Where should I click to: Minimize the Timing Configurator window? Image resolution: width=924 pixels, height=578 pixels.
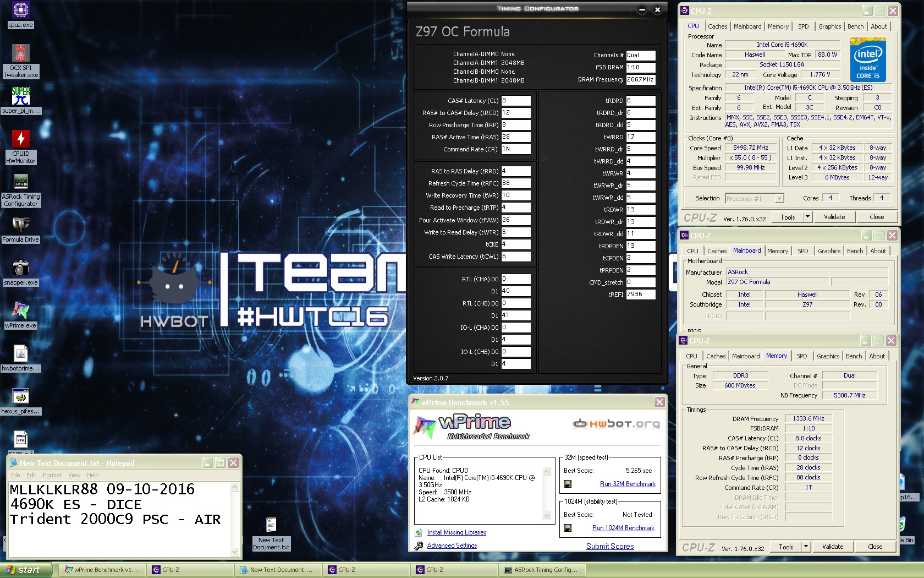[642, 9]
